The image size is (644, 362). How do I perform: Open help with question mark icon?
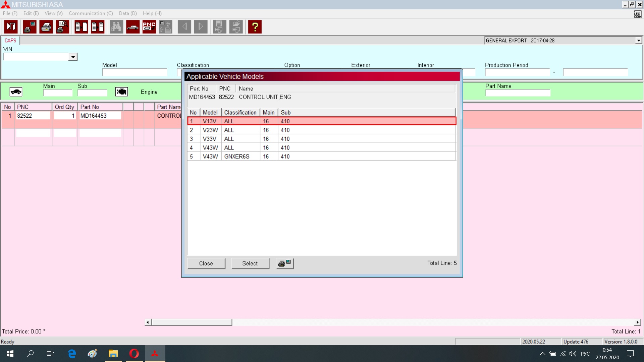[x=255, y=27]
